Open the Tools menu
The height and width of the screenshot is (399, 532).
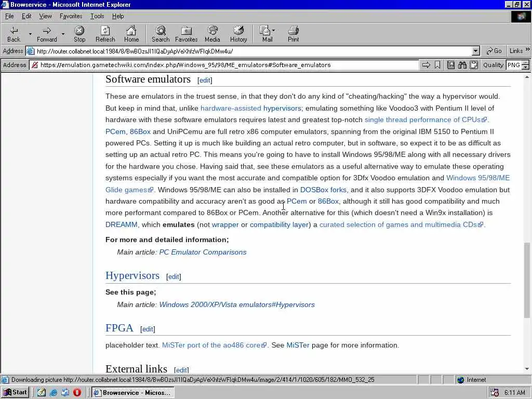[x=97, y=16]
